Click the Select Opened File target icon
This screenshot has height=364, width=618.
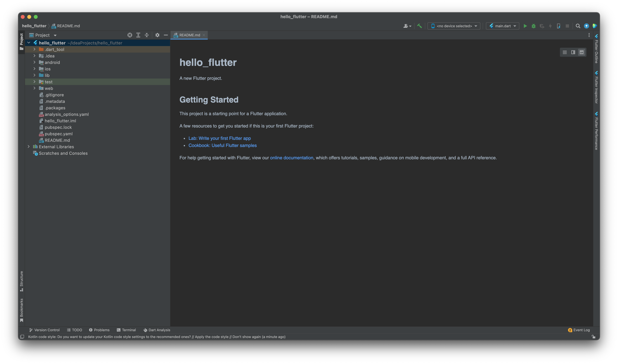[130, 35]
